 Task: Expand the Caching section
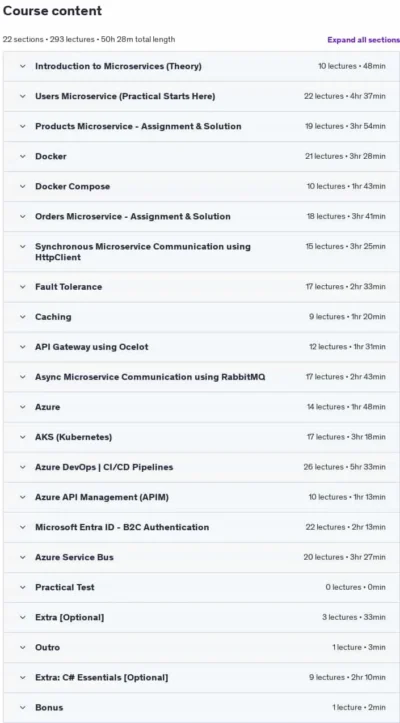click(x=201, y=317)
